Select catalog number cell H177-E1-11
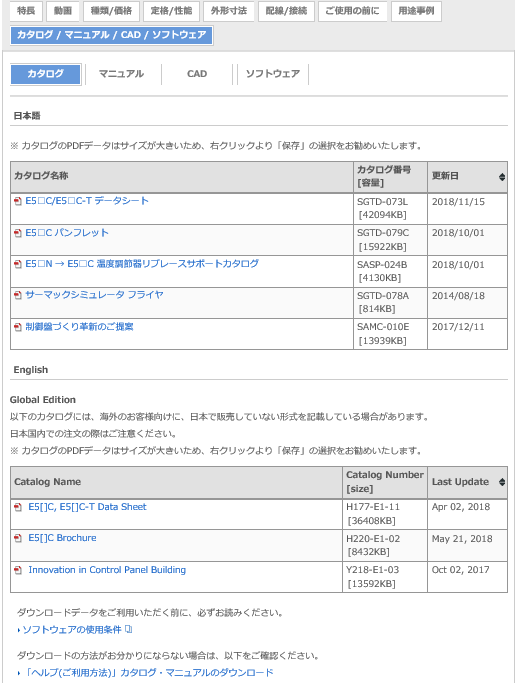The width and height of the screenshot is (522, 683). click(x=385, y=514)
